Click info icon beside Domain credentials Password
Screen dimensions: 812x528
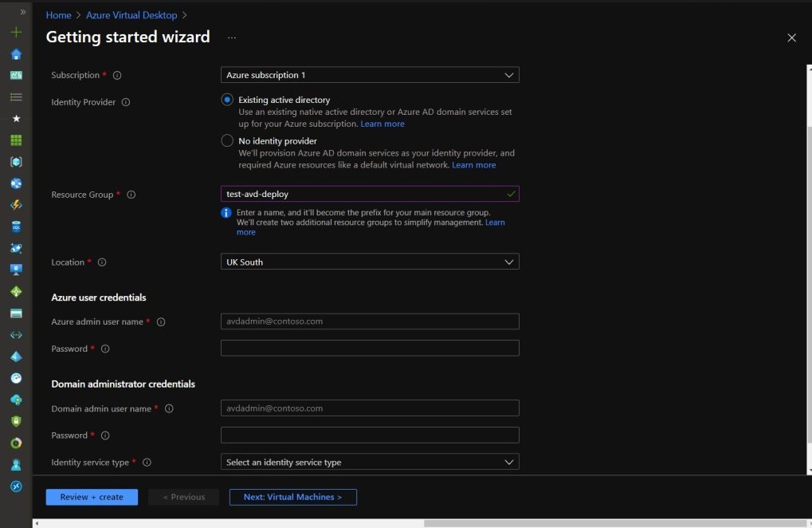(x=105, y=435)
